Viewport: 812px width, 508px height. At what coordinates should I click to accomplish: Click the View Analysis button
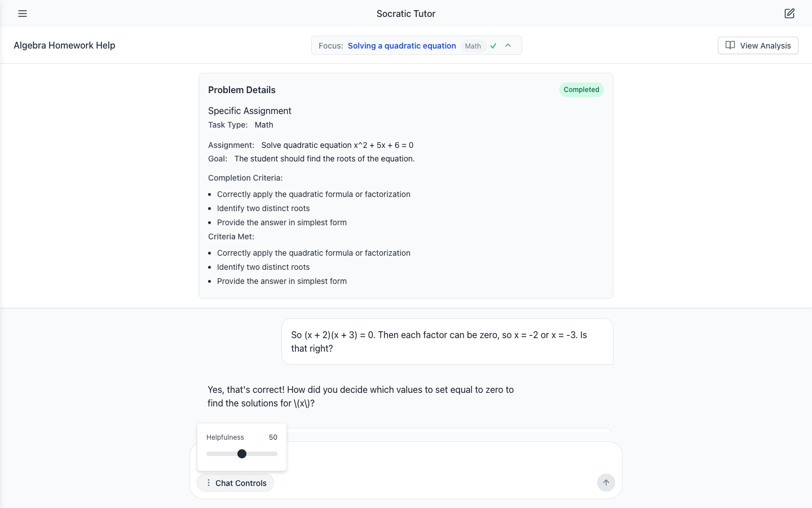click(x=758, y=45)
